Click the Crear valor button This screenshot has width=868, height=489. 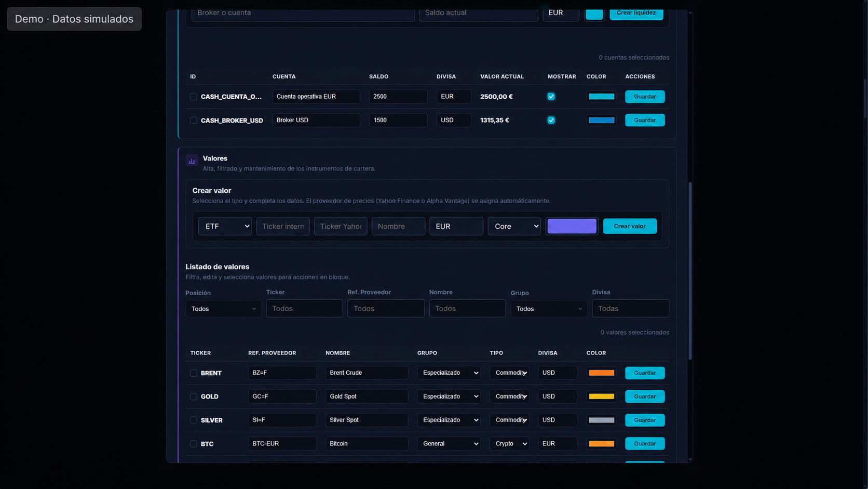[630, 226]
